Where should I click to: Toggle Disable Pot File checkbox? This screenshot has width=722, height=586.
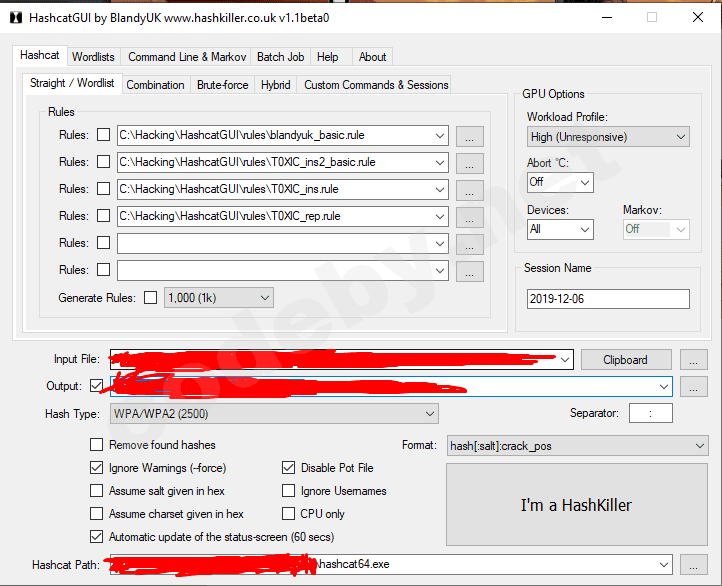click(288, 468)
